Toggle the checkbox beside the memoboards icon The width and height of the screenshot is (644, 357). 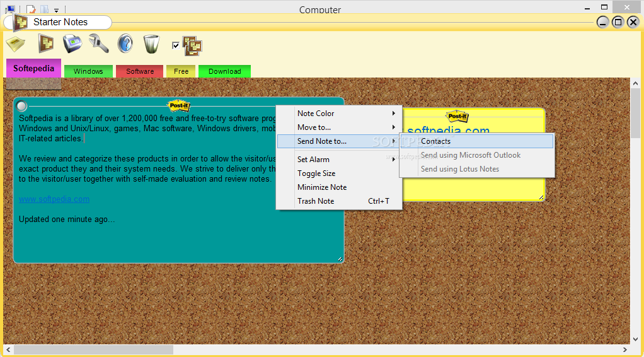click(x=176, y=45)
